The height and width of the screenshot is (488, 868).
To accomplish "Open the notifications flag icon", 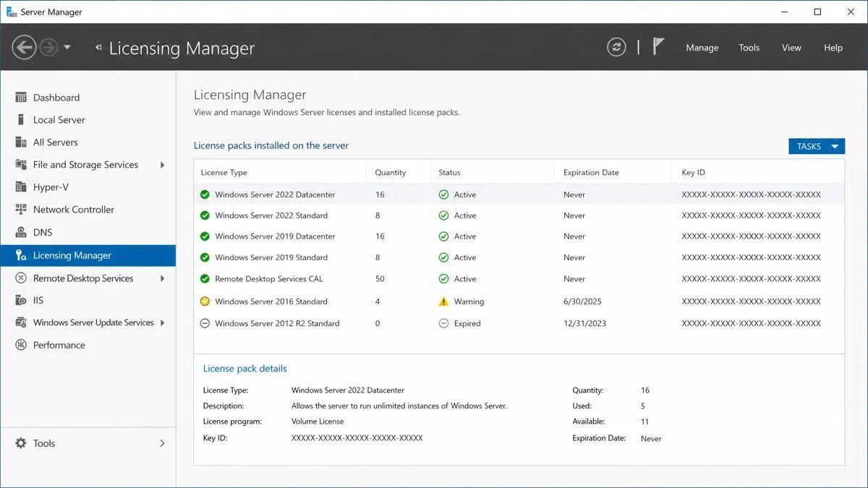I will click(658, 47).
